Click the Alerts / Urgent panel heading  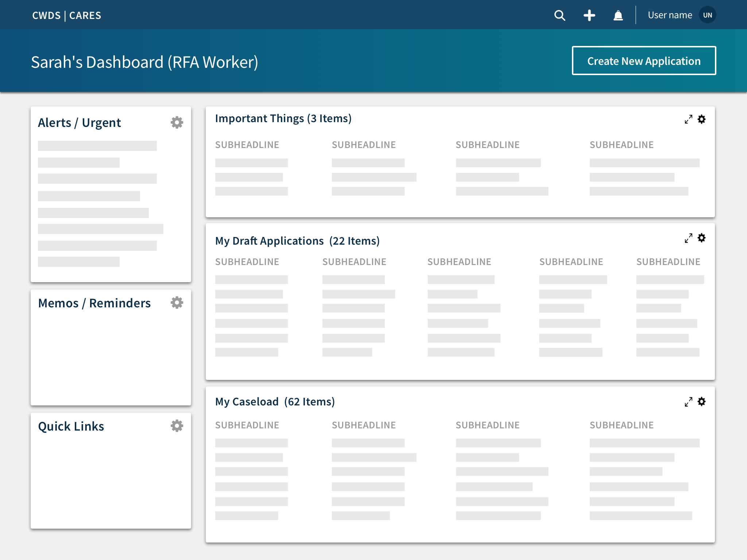[80, 123]
